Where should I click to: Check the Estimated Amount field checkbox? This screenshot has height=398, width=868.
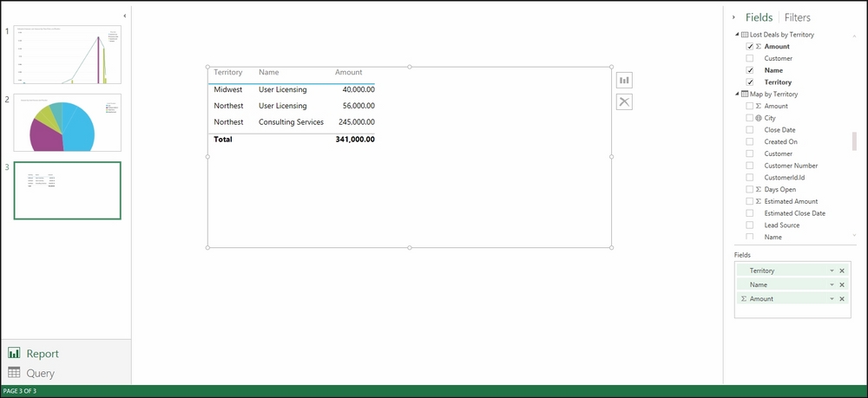tap(750, 201)
